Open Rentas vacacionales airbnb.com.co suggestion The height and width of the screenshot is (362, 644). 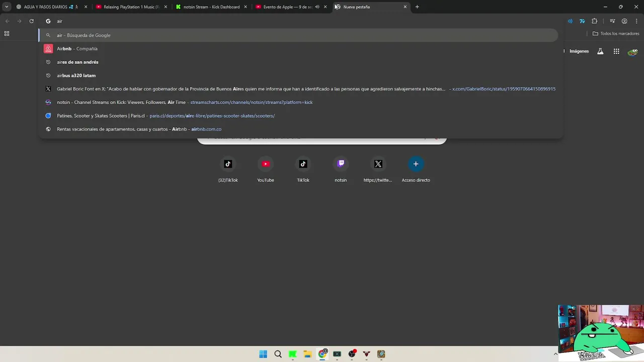coord(299,129)
